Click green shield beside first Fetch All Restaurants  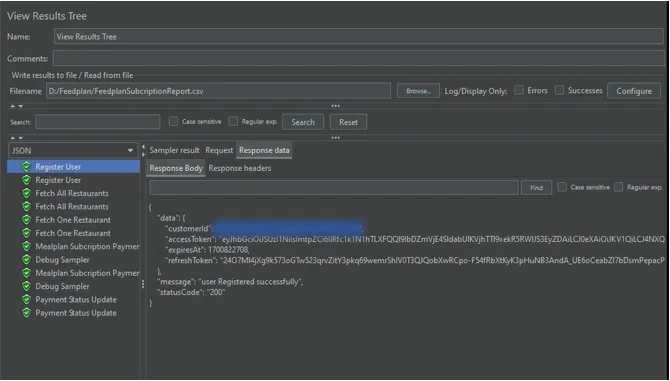(x=26, y=193)
